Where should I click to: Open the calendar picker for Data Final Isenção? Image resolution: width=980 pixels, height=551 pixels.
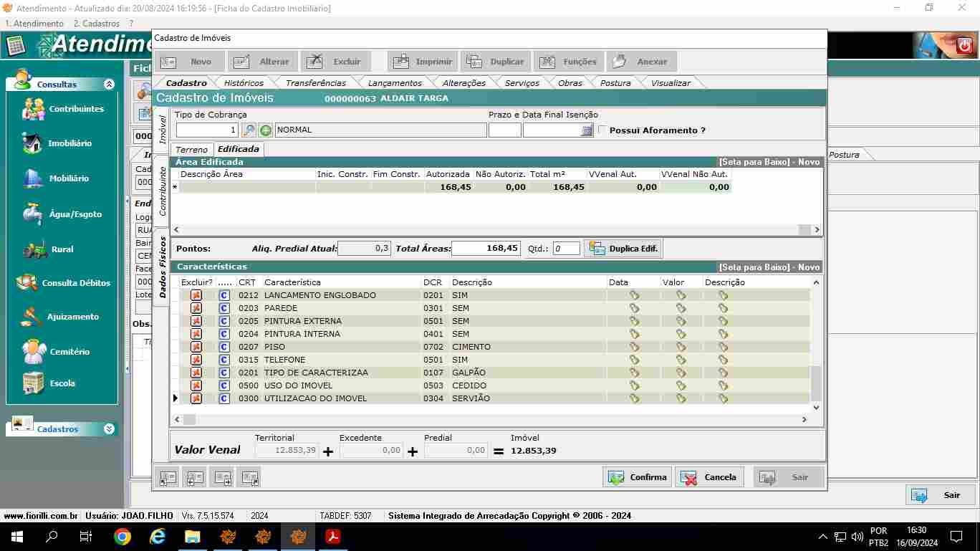(x=587, y=130)
